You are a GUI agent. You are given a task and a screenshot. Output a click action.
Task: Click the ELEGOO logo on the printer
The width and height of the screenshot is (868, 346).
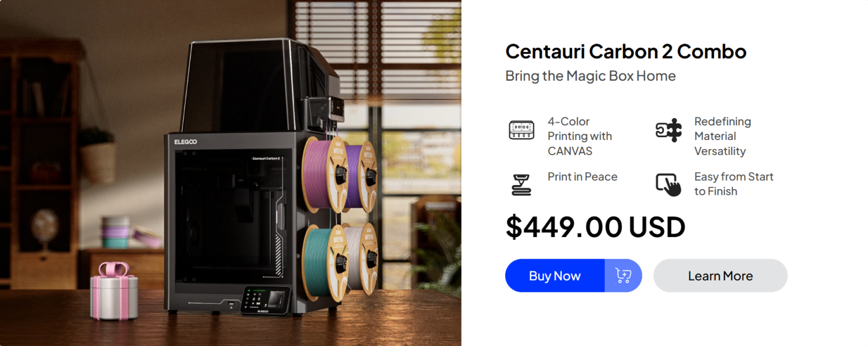pos(185,142)
